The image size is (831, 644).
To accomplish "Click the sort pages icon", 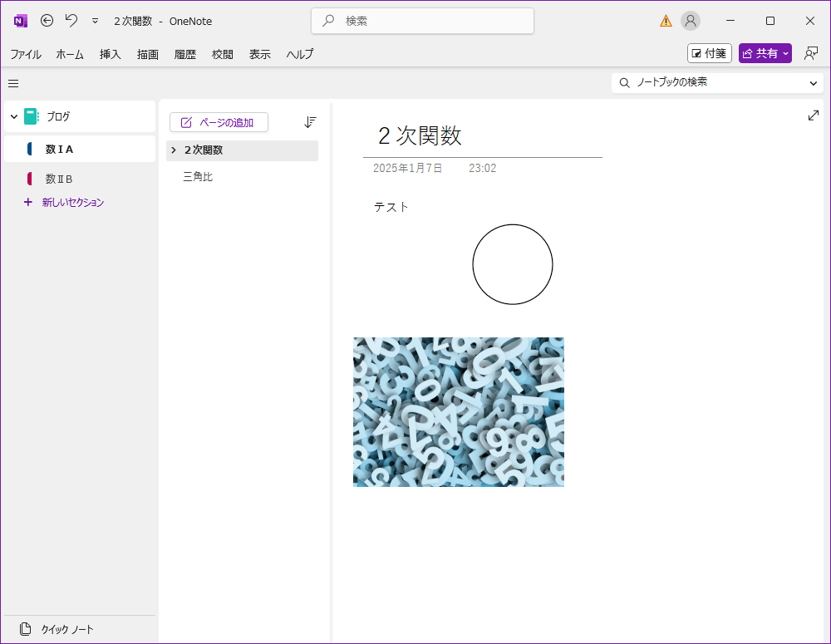I will point(310,122).
